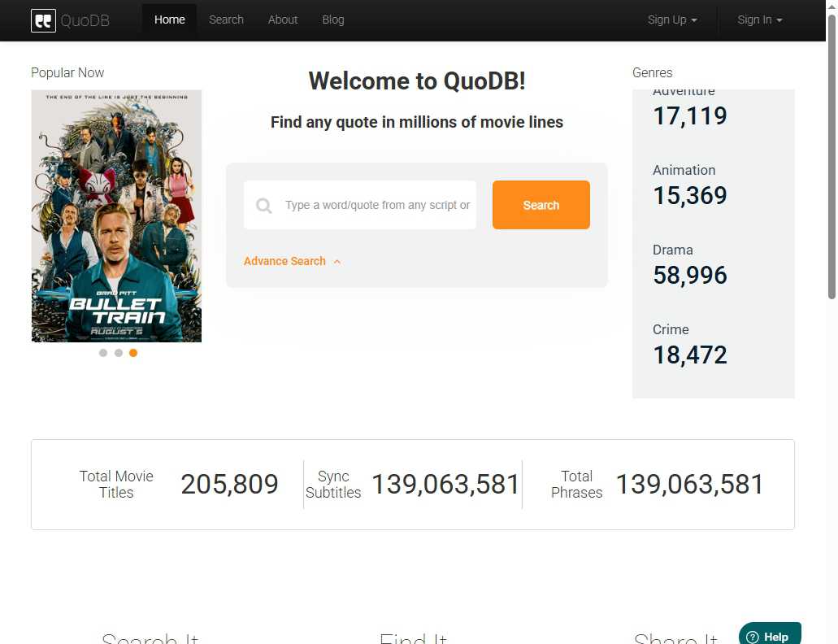The height and width of the screenshot is (644, 838).
Task: Open the About page
Action: pyautogui.click(x=283, y=20)
